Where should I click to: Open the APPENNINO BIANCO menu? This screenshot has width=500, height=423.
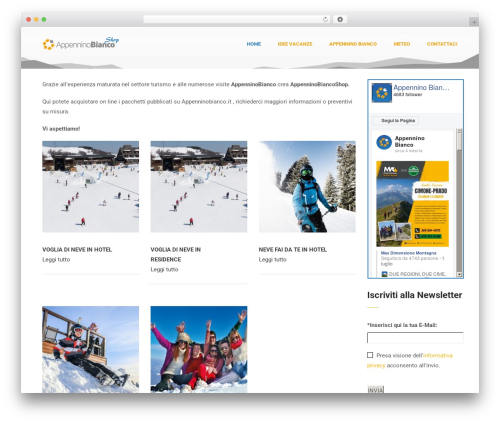[353, 44]
